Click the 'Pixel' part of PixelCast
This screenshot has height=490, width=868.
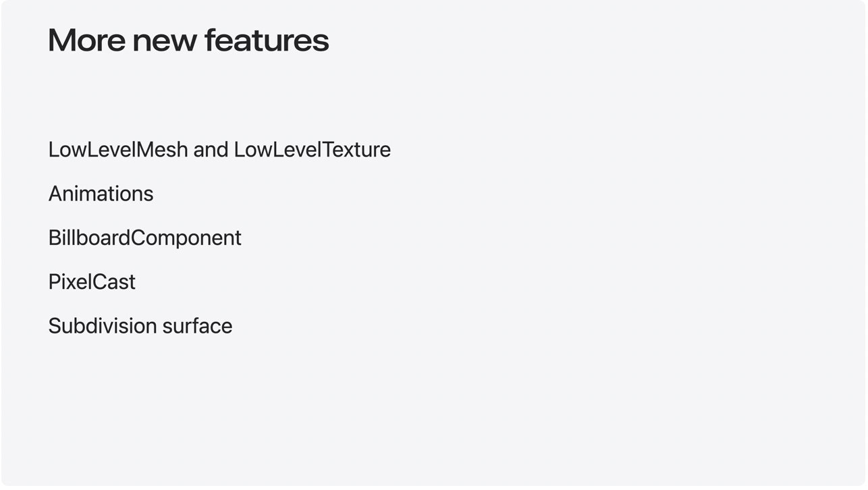tap(70, 281)
